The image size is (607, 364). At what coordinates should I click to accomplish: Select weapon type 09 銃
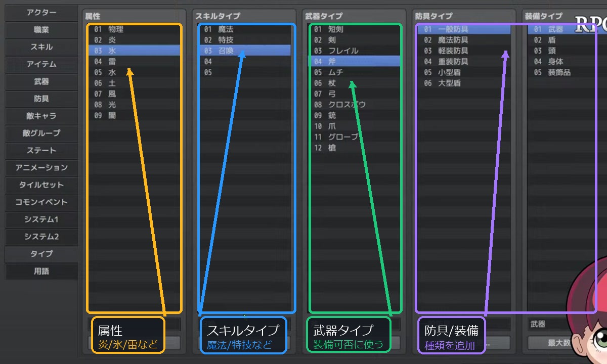(x=355, y=115)
